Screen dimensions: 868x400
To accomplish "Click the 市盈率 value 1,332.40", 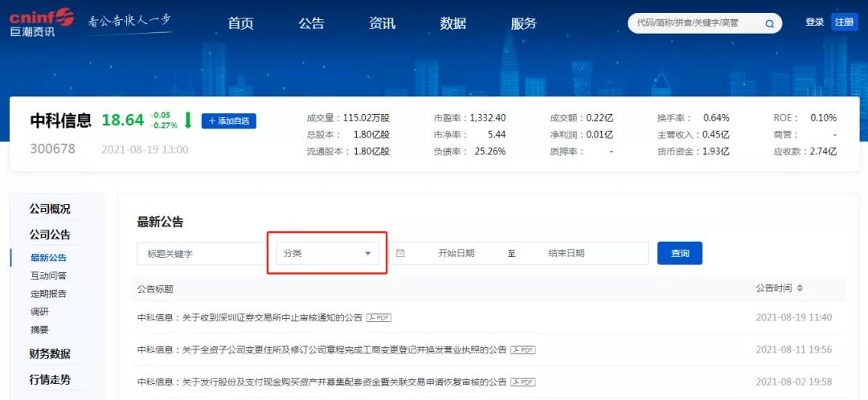I will pos(488,118).
